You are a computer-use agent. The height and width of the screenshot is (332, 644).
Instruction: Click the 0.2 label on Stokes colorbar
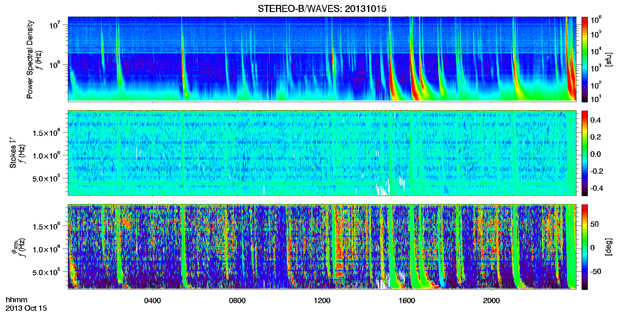595,137
